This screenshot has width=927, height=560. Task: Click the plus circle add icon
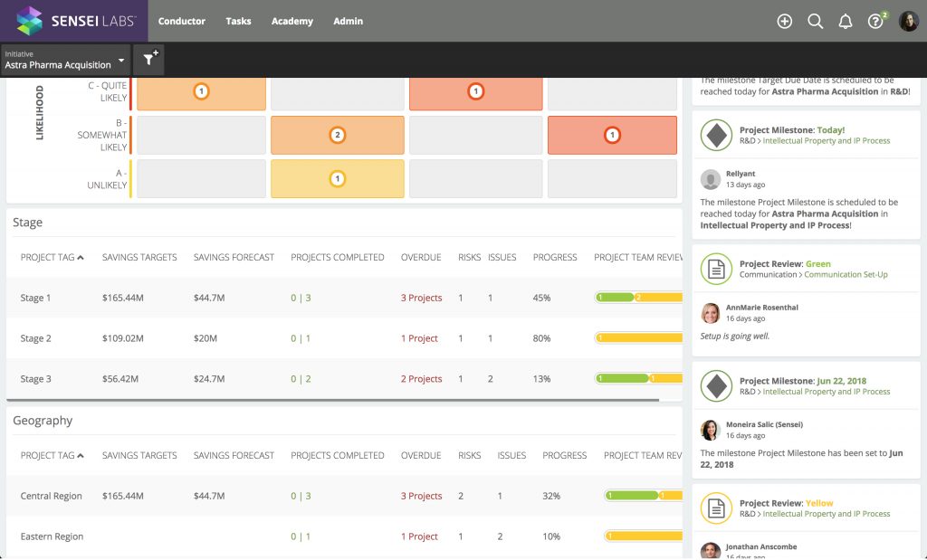point(785,22)
